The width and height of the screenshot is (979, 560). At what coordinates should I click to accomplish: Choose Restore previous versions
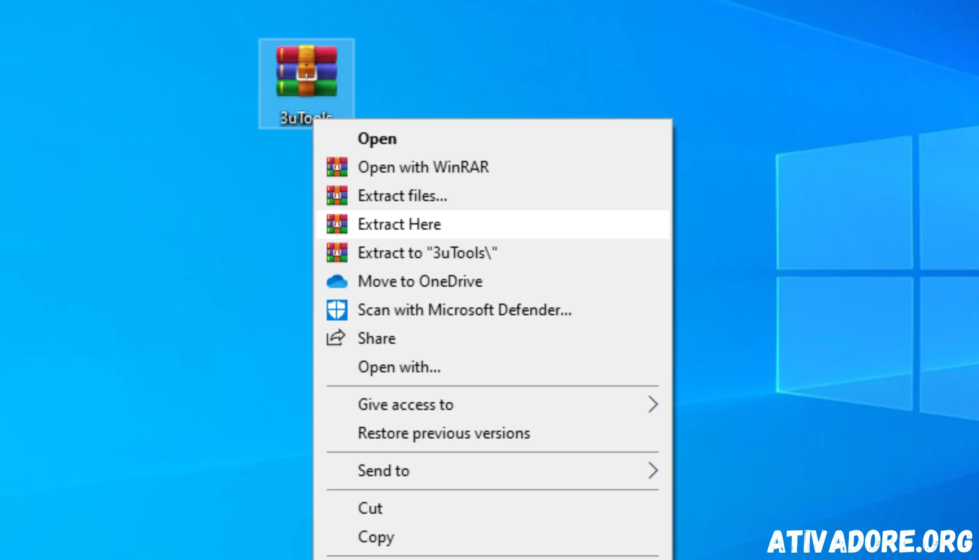click(493, 433)
